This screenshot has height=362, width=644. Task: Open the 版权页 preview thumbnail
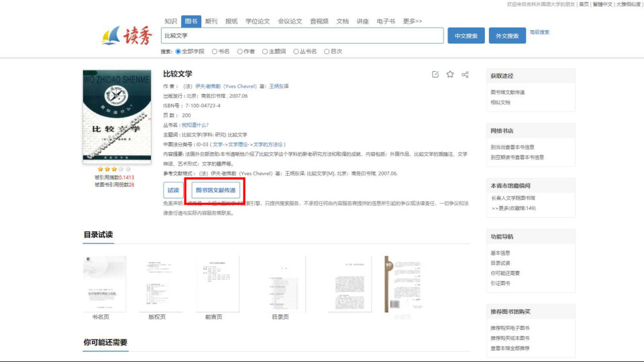tap(160, 284)
